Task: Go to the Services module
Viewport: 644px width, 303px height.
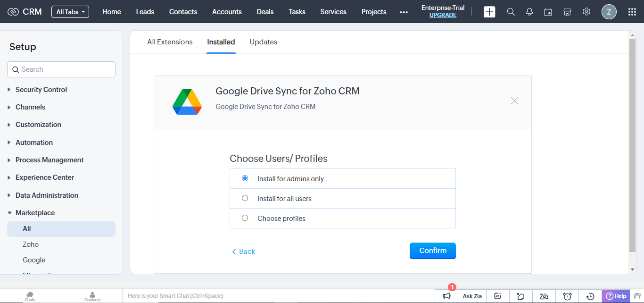Action: pyautogui.click(x=333, y=12)
